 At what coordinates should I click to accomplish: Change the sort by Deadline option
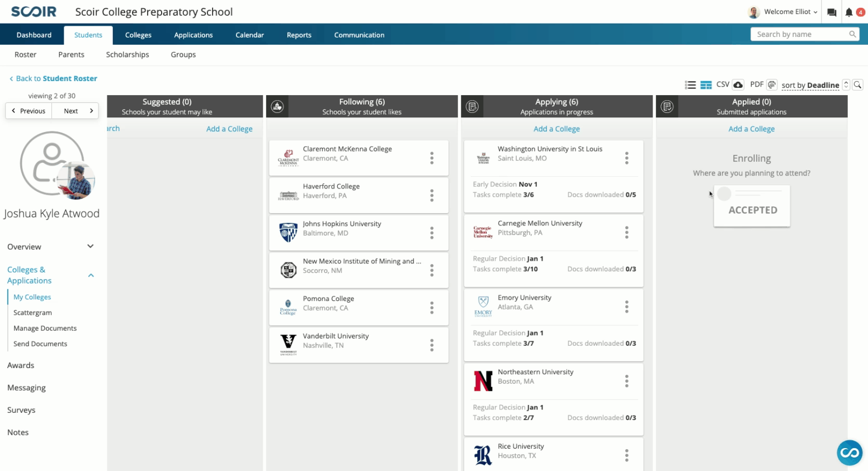point(810,85)
